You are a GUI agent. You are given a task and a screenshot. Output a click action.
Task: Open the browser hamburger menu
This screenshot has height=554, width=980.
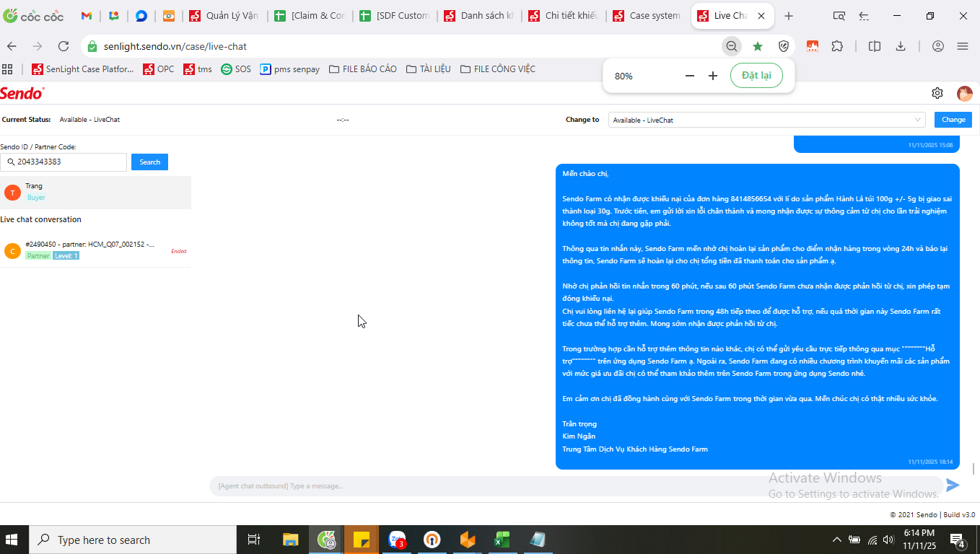963,46
